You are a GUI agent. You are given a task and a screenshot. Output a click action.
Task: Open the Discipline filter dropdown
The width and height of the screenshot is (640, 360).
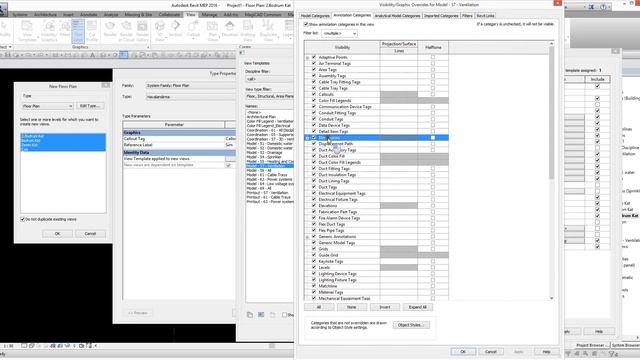[269, 79]
